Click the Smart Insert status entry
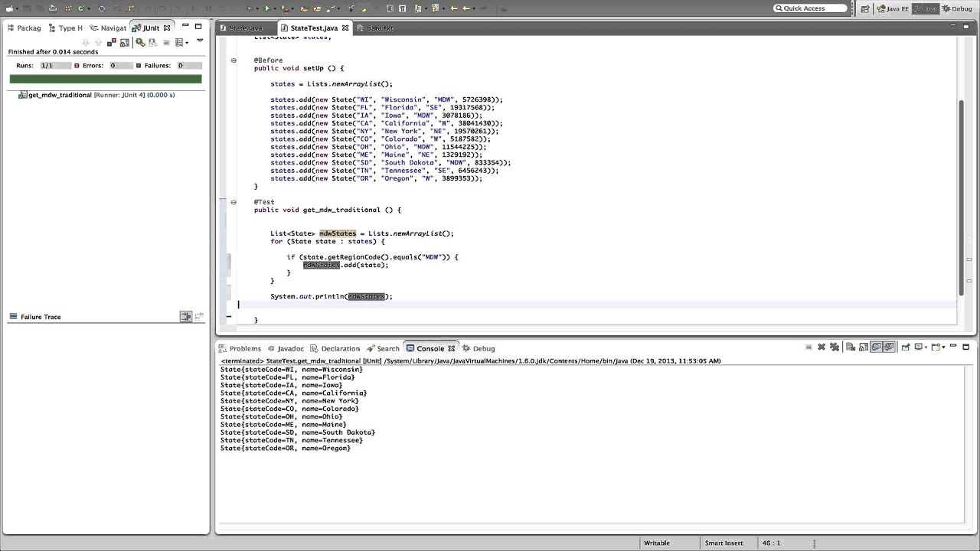This screenshot has height=551, width=980. [724, 543]
